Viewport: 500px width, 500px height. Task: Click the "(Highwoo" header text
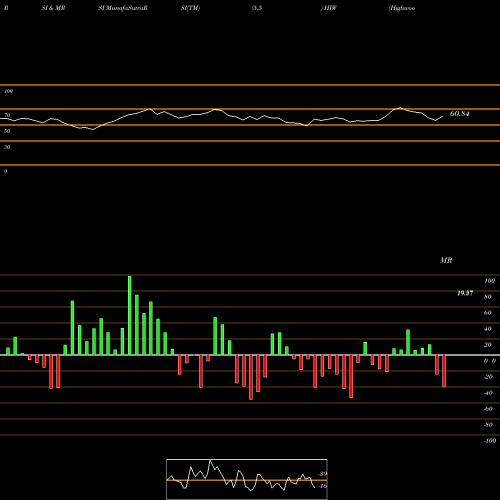[402, 8]
